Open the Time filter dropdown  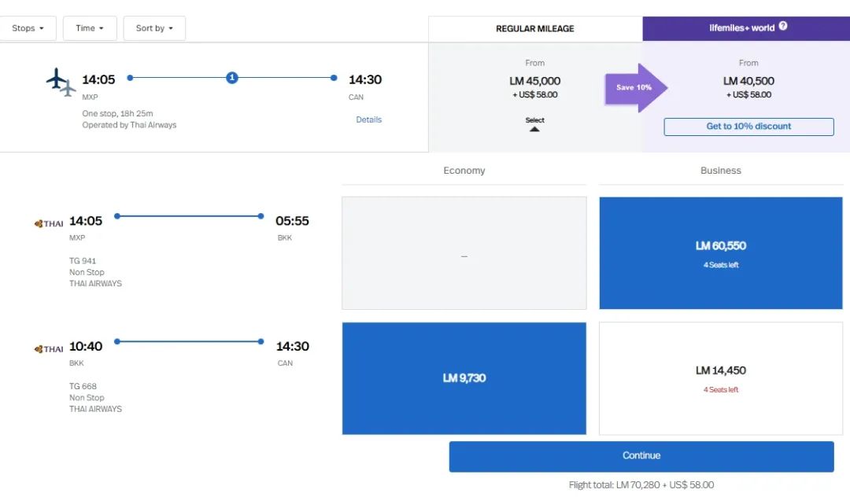[x=90, y=28]
